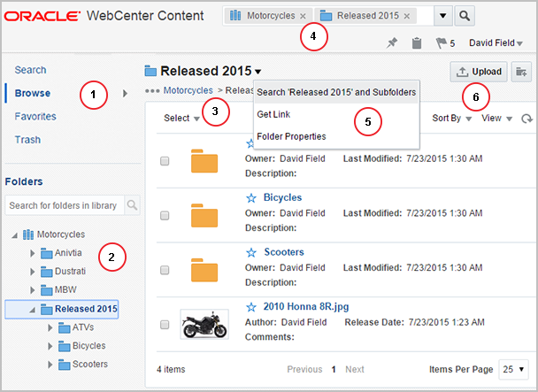The height and width of the screenshot is (392, 538).
Task: Open the Trash tab in sidebar
Action: point(27,140)
